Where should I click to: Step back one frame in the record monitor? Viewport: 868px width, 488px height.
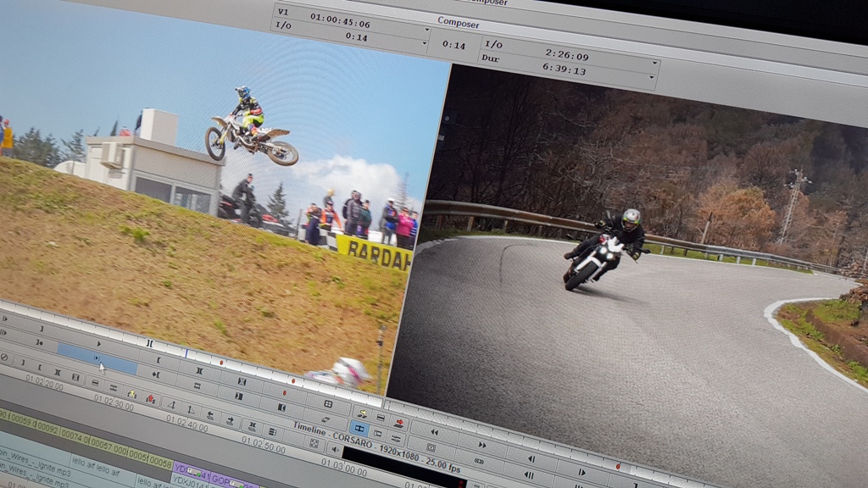(531, 458)
